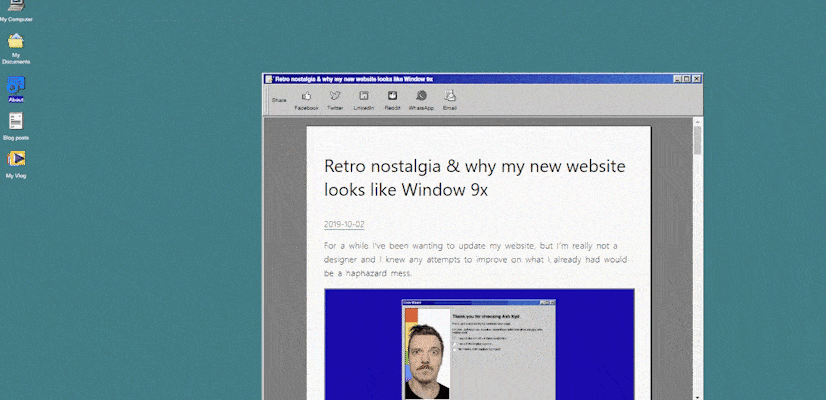The image size is (826, 400).
Task: Click the 2019-10-02 date link
Action: pyautogui.click(x=344, y=224)
